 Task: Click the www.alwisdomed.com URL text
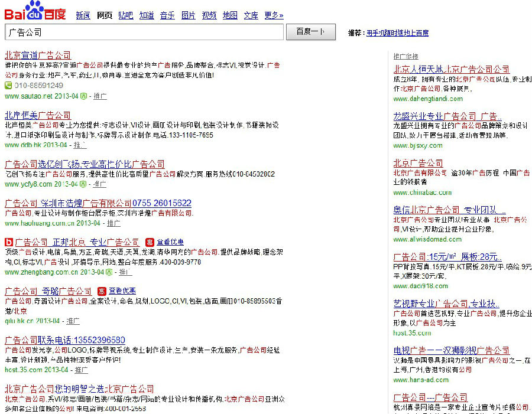(427, 239)
